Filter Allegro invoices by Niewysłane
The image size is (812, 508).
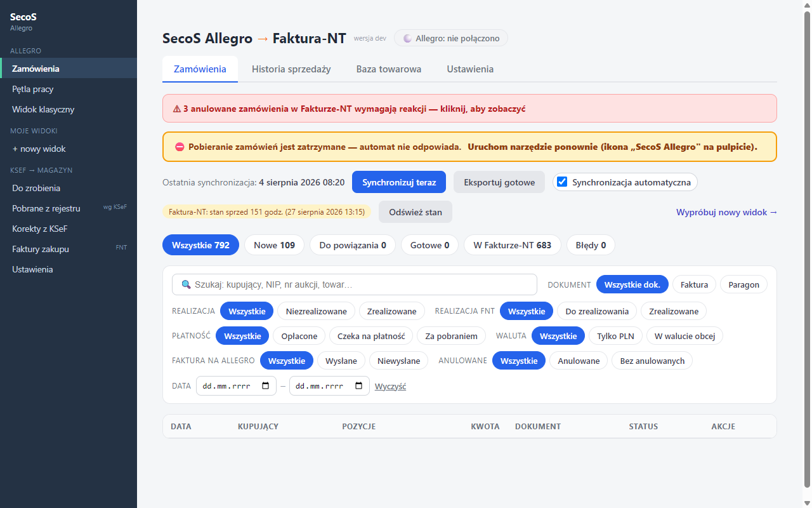click(398, 361)
